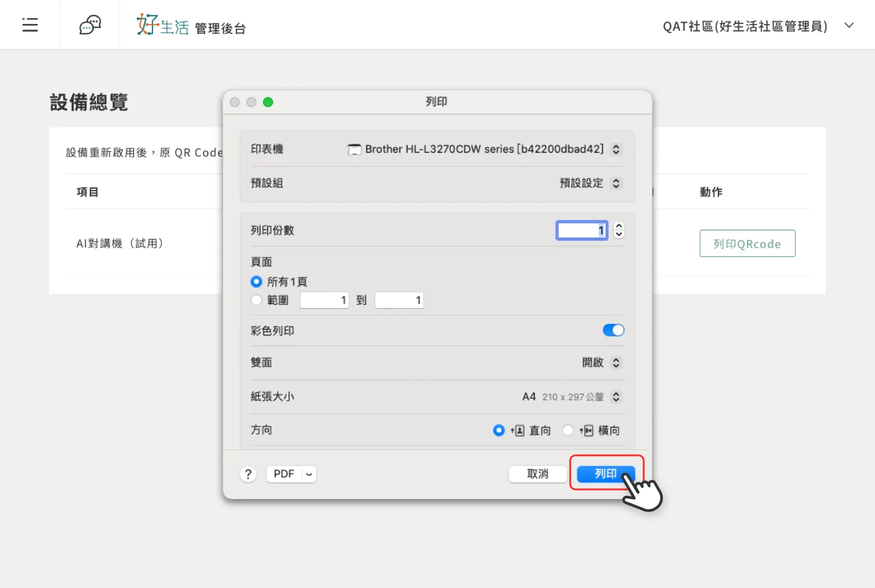Open the 紙張大小 A4 paper size dropdown
Screen dimensions: 875x588
[616, 397]
